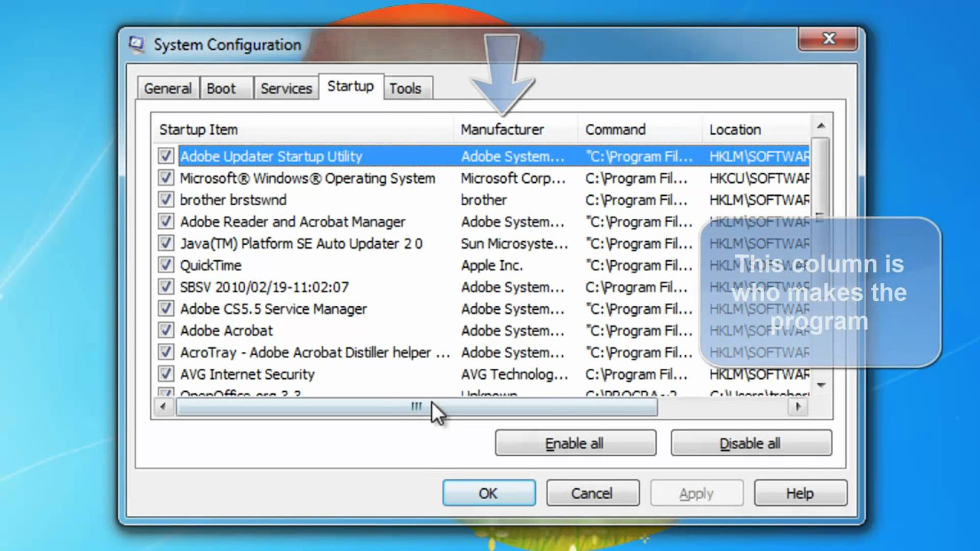Select the Startup tab

point(351,86)
